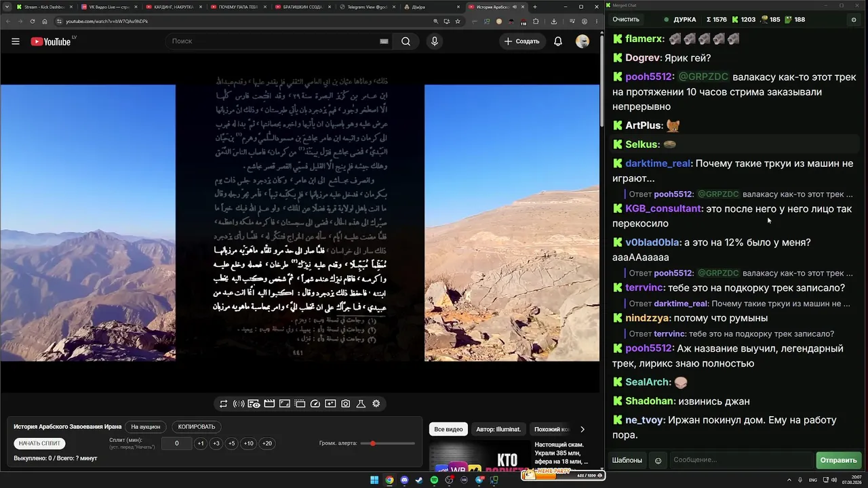Image resolution: width=868 pixels, height=488 pixels.
Task: Reload the page in Chrome
Action: coord(33,21)
